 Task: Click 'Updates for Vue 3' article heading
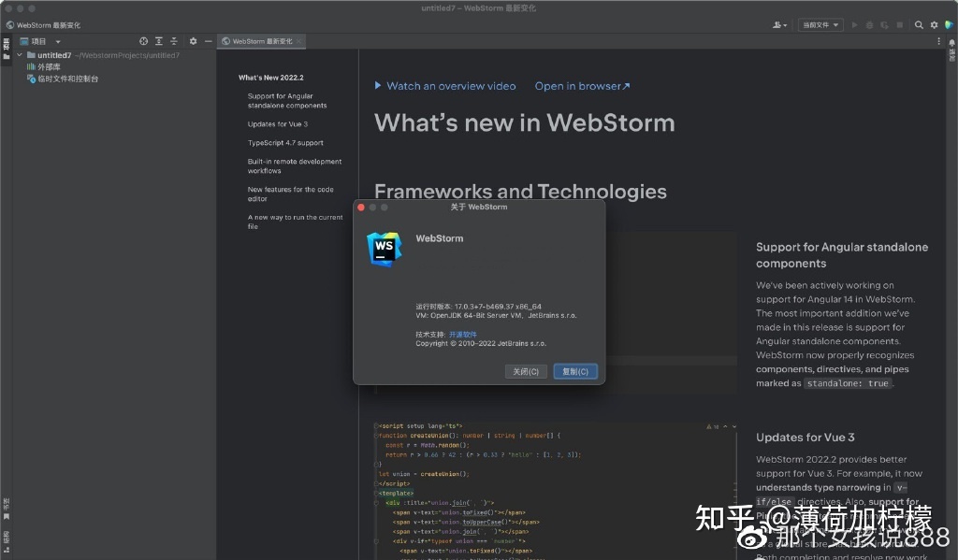click(x=806, y=438)
